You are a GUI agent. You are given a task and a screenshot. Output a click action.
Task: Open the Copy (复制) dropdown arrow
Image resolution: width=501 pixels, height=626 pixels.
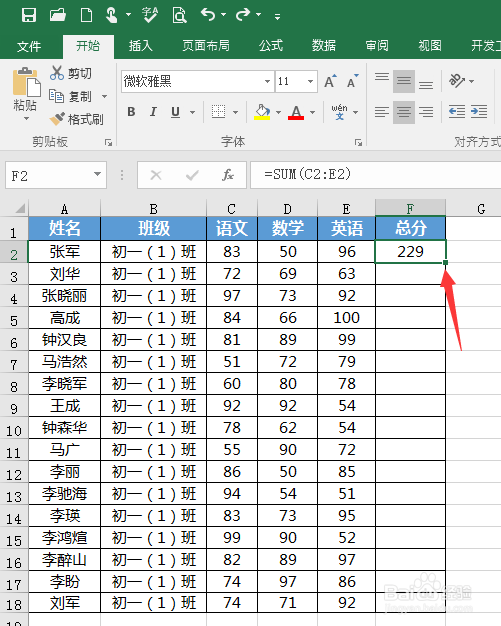[105, 97]
